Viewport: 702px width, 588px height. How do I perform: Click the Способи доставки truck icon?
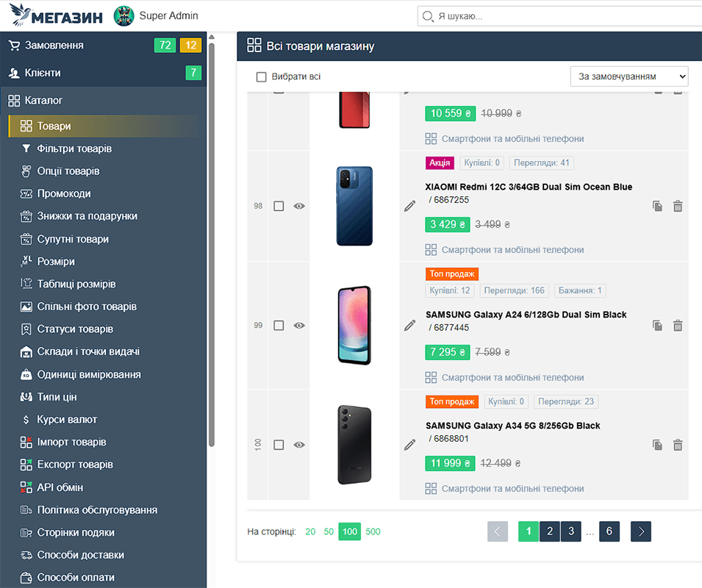[x=26, y=555]
